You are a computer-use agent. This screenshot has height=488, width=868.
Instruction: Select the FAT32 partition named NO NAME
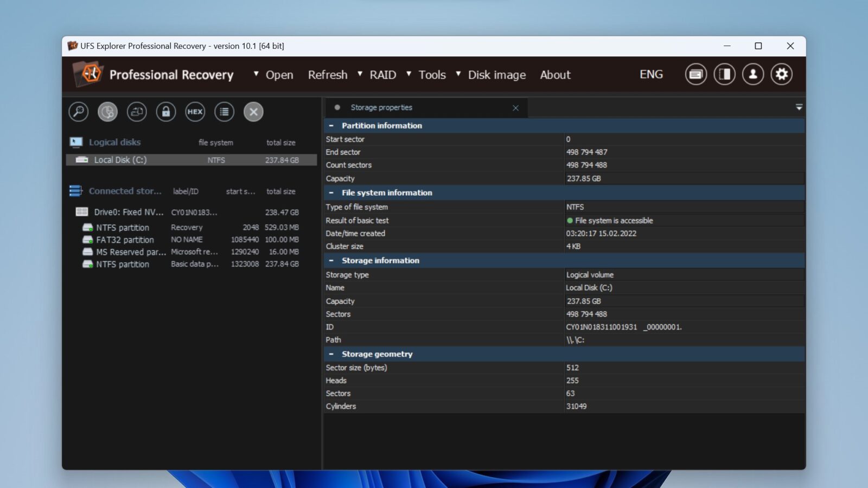point(126,239)
